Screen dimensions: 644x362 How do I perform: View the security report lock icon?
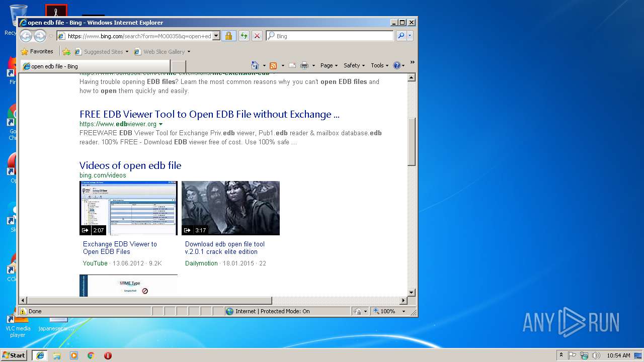pos(228,36)
